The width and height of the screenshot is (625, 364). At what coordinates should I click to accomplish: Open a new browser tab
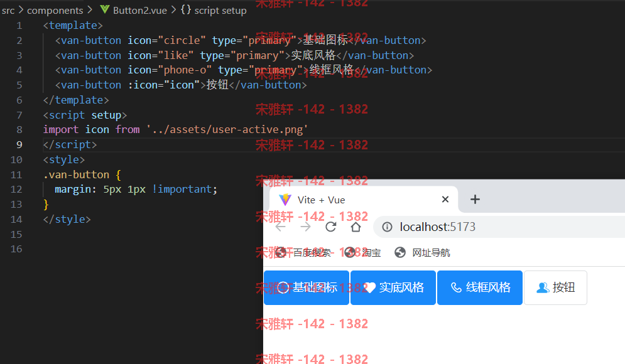(475, 199)
